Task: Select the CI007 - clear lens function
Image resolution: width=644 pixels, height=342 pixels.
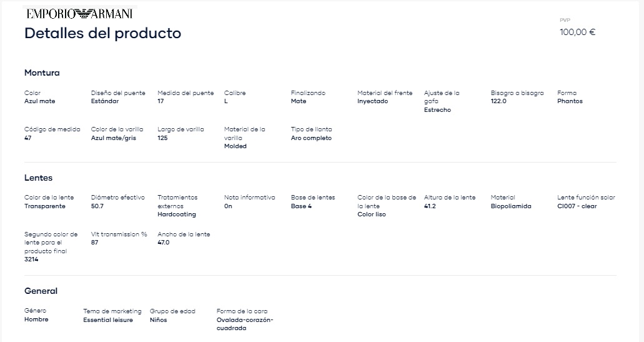Action: click(577, 206)
